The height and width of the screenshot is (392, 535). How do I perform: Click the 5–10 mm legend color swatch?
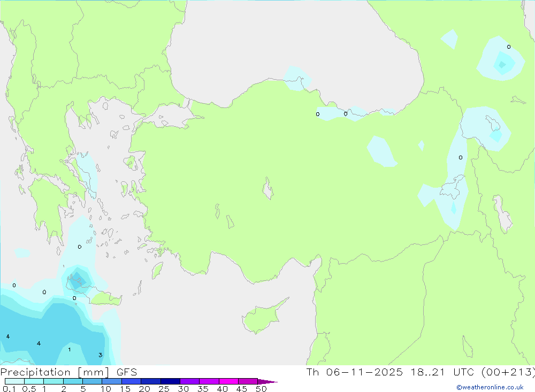coord(92,381)
